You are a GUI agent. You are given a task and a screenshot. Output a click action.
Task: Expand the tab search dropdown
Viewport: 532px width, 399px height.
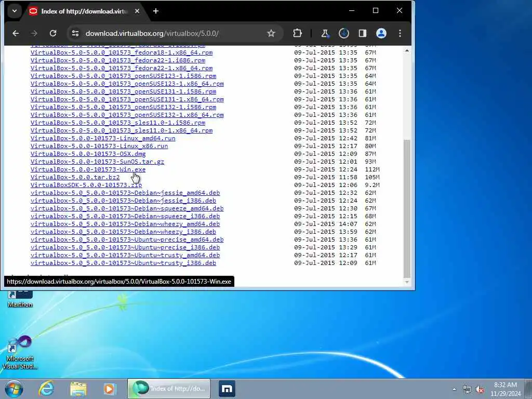pyautogui.click(x=14, y=11)
